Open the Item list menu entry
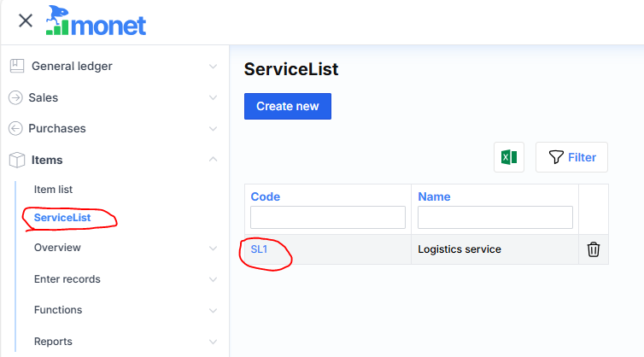This screenshot has width=644, height=357. (59, 189)
